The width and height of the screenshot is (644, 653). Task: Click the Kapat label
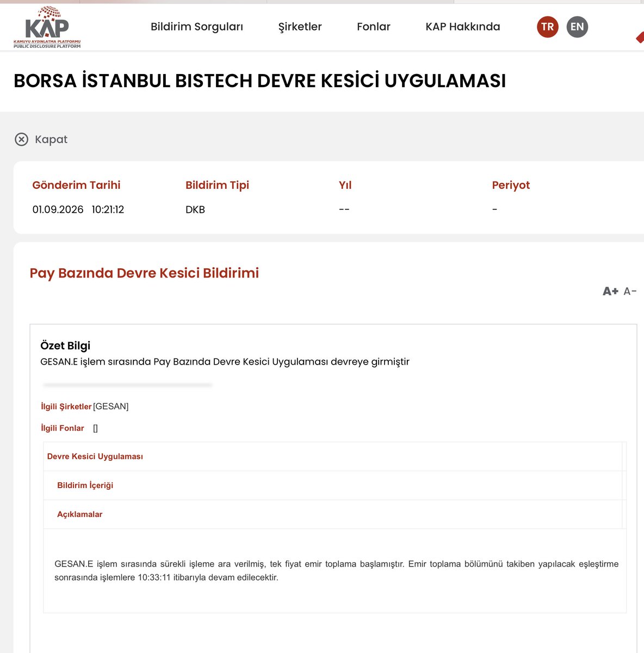(x=51, y=139)
